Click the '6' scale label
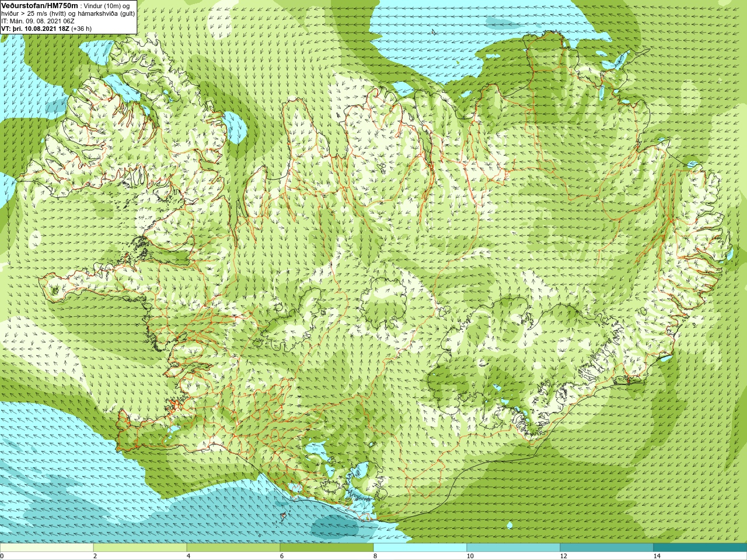The image size is (747, 560). [x=282, y=556]
